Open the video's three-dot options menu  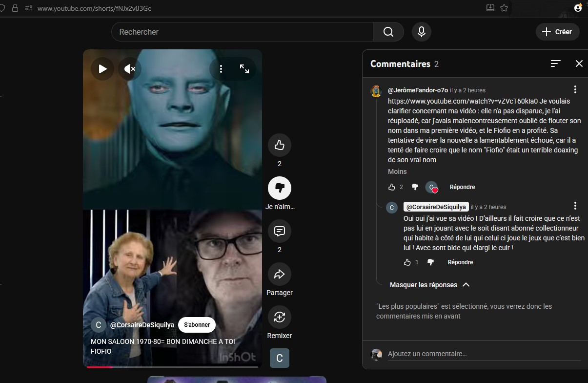221,69
